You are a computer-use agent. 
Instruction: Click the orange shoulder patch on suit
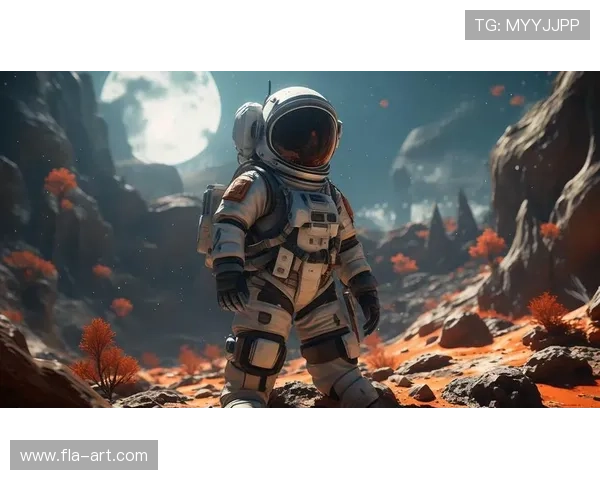tap(238, 189)
